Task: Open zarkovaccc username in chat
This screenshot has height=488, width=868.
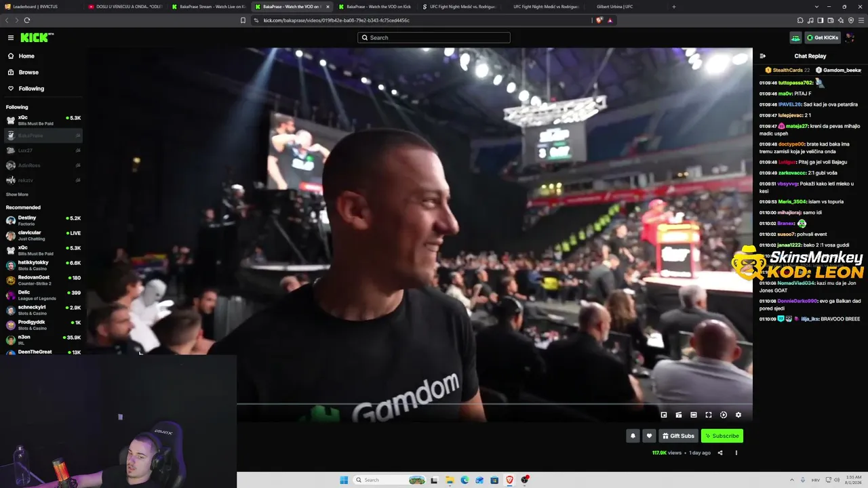Action: [792, 173]
